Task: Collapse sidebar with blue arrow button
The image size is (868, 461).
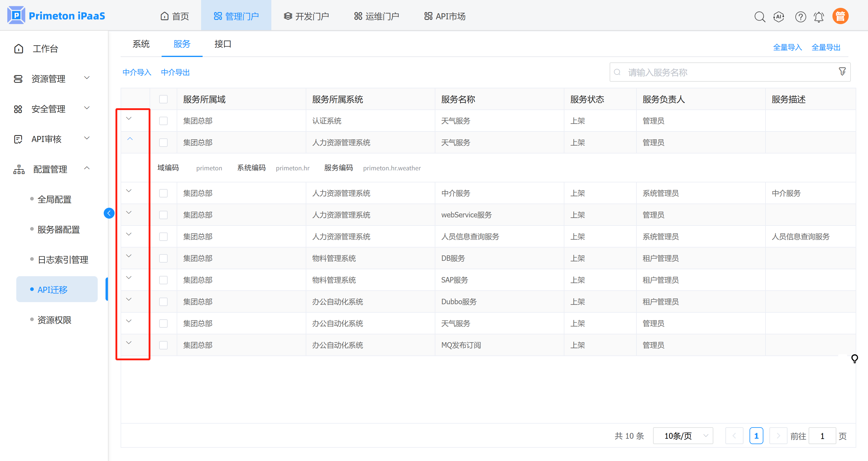Action: point(109,213)
